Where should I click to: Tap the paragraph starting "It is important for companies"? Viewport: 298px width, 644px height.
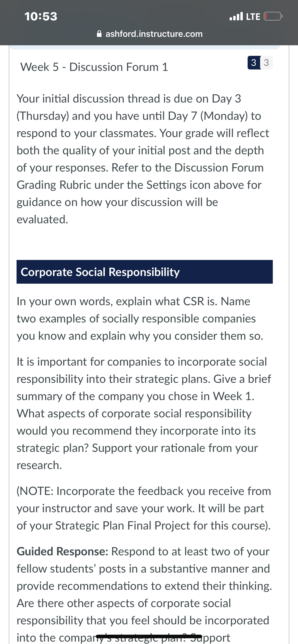tap(144, 414)
